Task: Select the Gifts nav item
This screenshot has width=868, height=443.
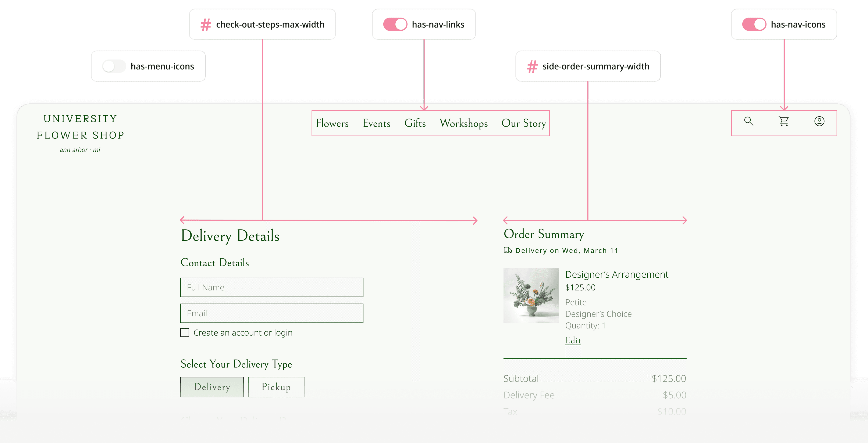Action: pyautogui.click(x=415, y=123)
